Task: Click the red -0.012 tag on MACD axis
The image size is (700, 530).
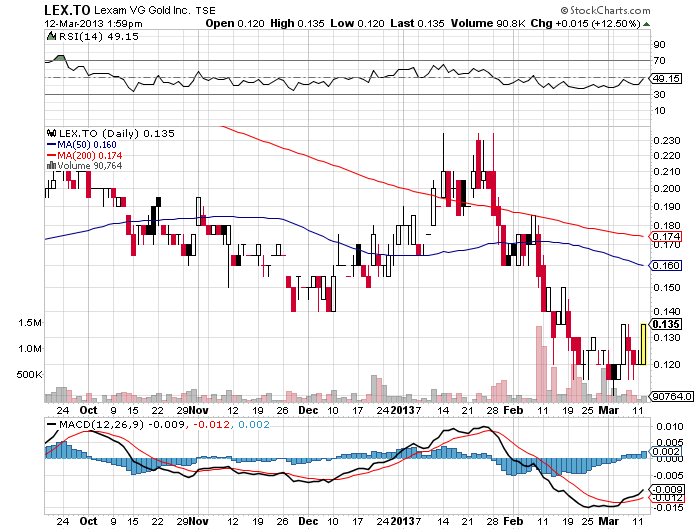Action: pyautogui.click(x=667, y=498)
